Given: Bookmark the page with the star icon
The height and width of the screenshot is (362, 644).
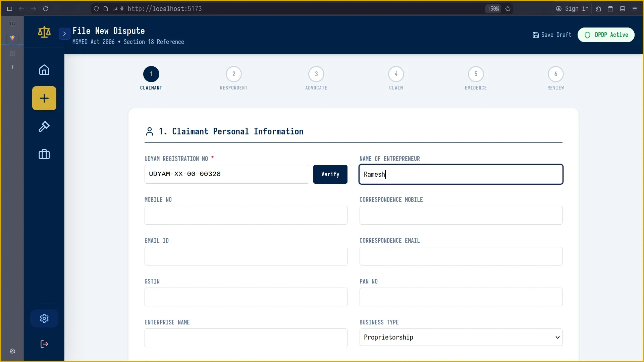Looking at the screenshot, I should (x=508, y=9).
